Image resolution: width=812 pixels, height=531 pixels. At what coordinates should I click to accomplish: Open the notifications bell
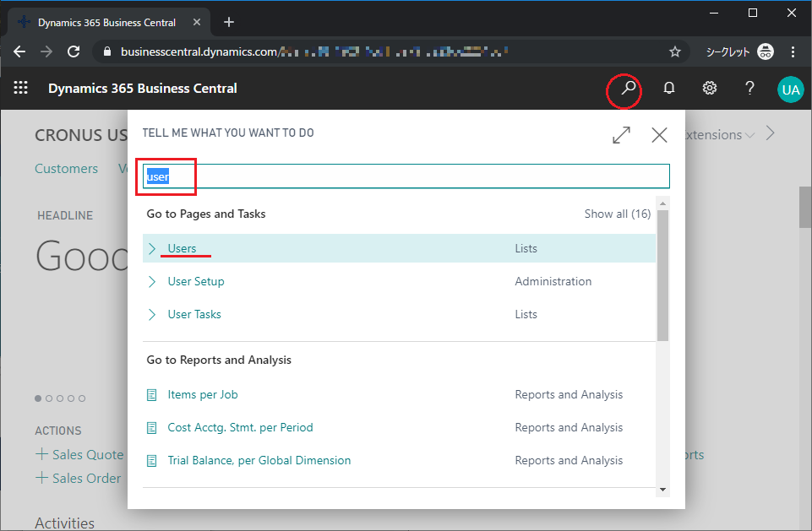point(669,88)
